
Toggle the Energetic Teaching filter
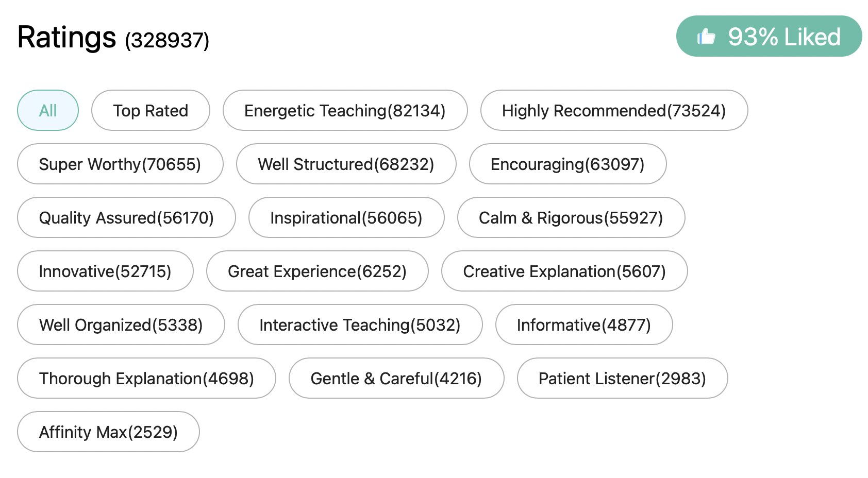click(x=345, y=110)
